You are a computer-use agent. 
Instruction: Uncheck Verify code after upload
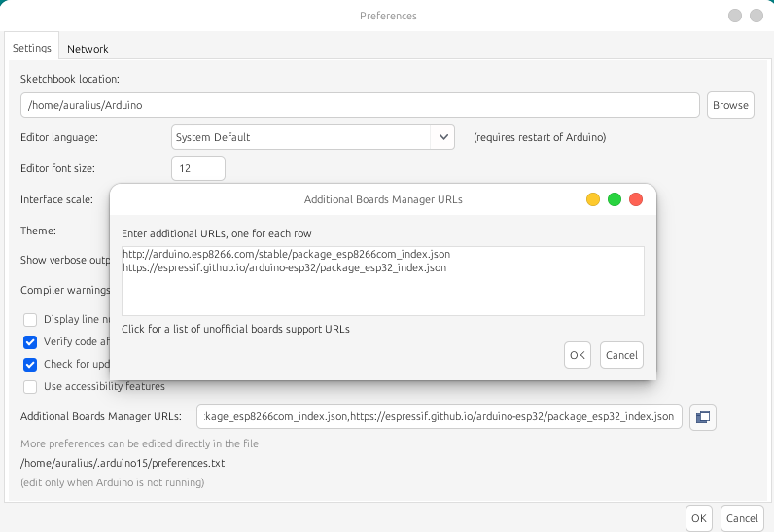(31, 341)
